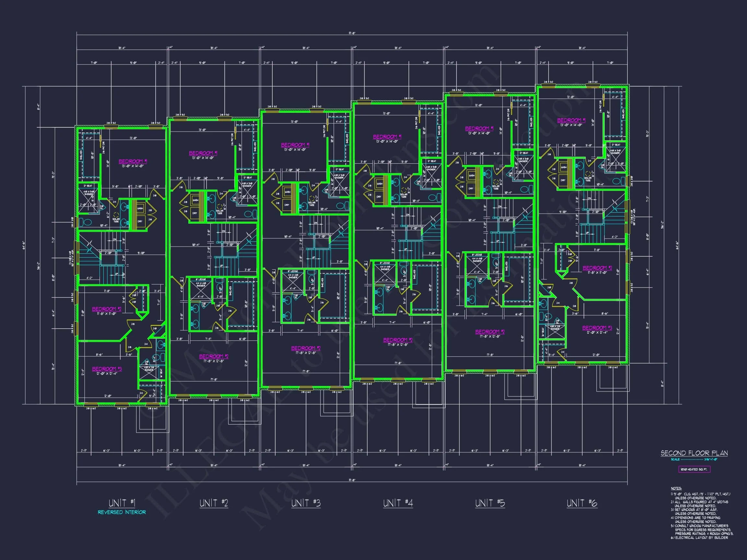Select the UNIT #1 label
This screenshot has width=747, height=560.
(x=122, y=503)
